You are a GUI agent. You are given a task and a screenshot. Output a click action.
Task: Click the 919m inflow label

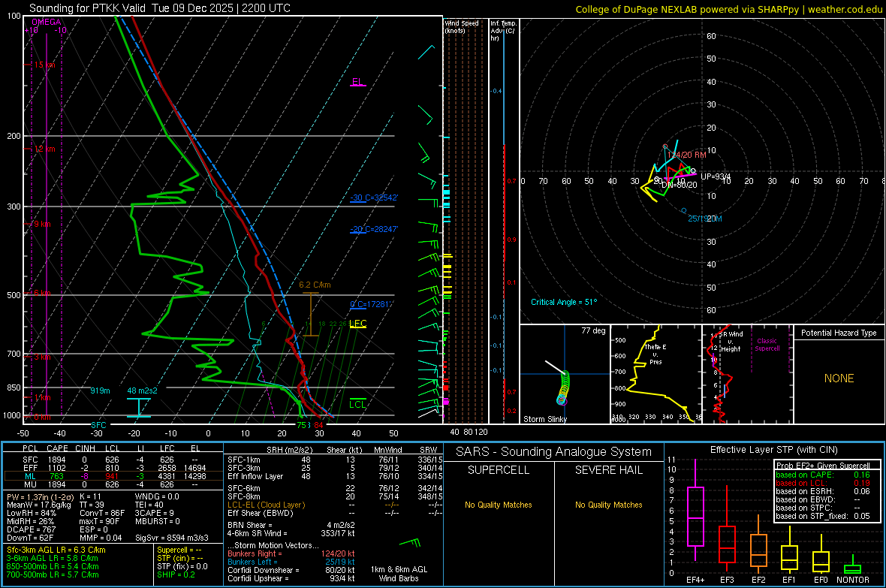(100, 390)
